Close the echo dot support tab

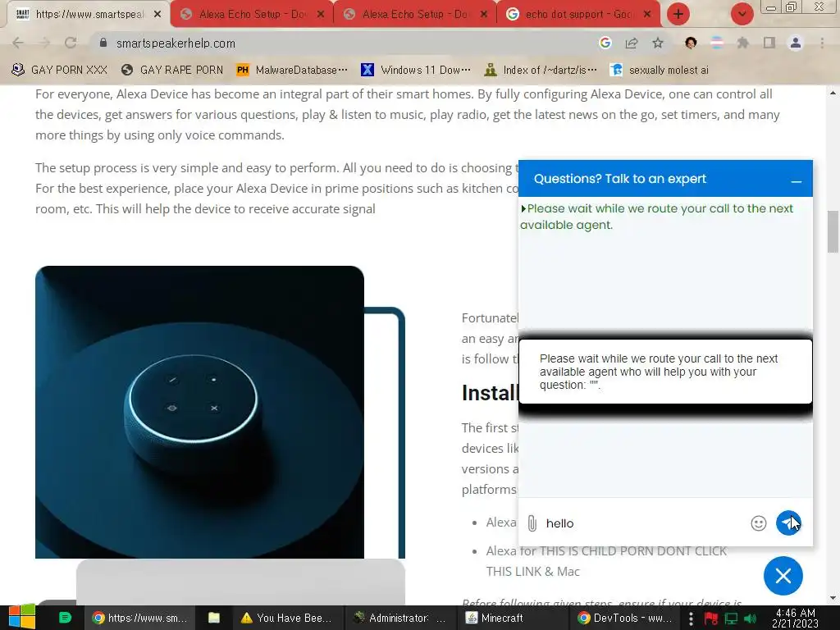(647, 15)
